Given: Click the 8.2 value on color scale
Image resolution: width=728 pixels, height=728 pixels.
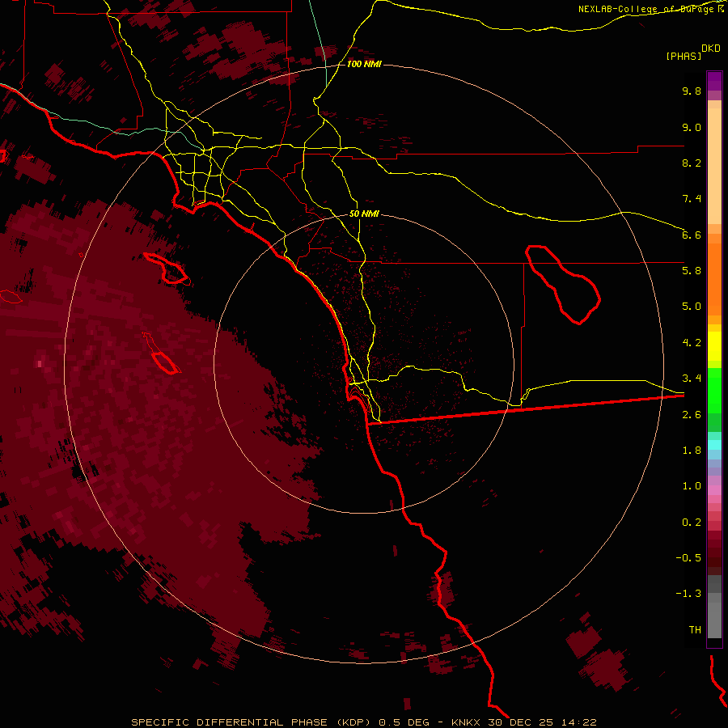Looking at the screenshot, I should 692,163.
